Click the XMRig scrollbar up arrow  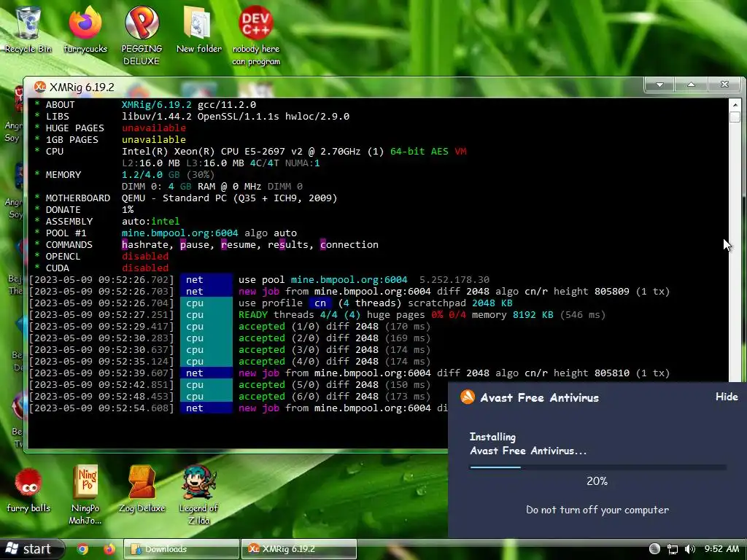point(735,105)
